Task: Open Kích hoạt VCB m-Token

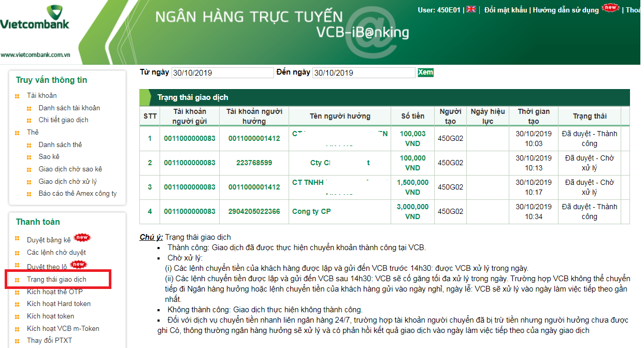Action: coord(63,329)
